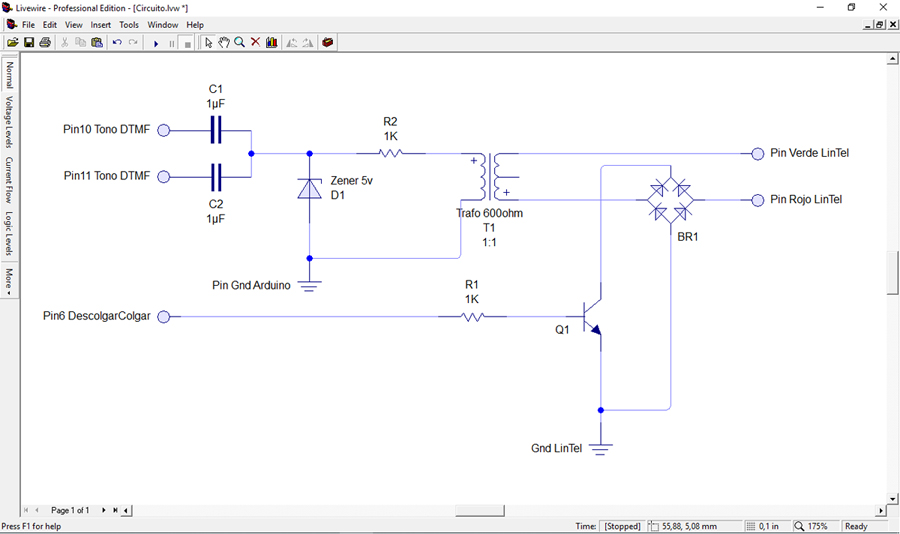The image size is (900, 534).
Task: Go to the next page arrow
Action: [x=104, y=510]
